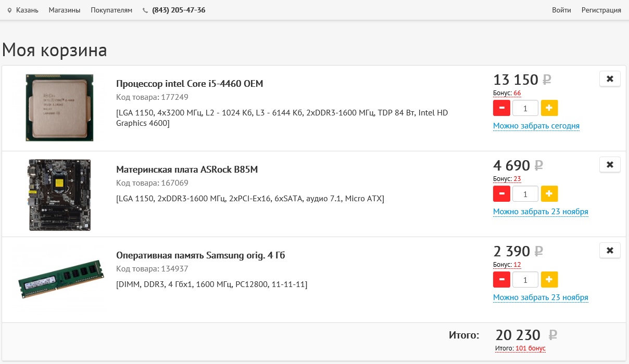Delete Samsung 4 Гб memory from cart
The height and width of the screenshot is (364, 629).
(x=610, y=251)
